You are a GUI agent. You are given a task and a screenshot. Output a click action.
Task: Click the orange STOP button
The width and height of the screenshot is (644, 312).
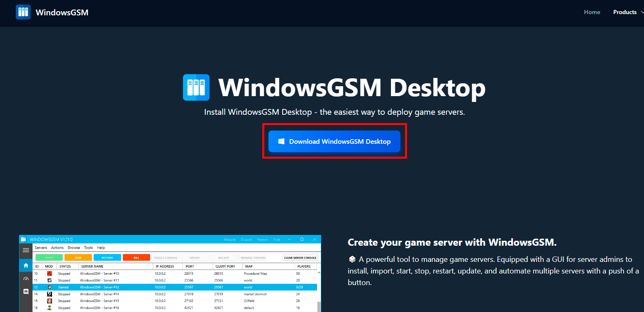(x=78, y=258)
